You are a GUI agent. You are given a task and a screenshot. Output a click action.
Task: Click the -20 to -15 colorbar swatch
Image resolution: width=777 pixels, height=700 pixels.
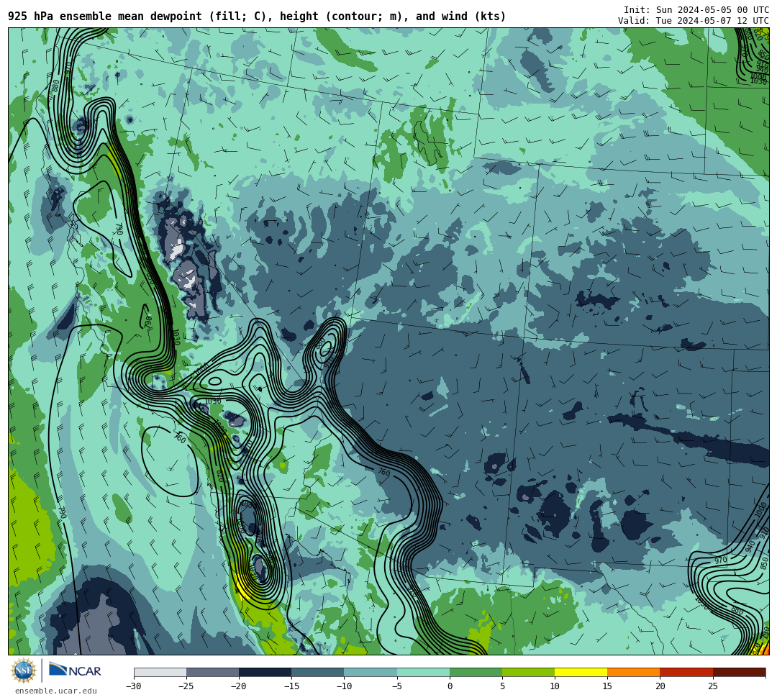click(265, 672)
